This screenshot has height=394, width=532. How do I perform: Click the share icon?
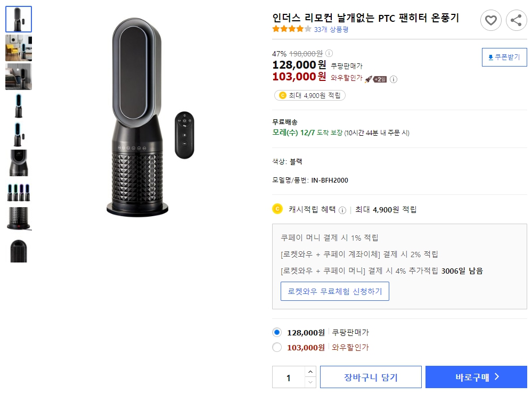[515, 20]
